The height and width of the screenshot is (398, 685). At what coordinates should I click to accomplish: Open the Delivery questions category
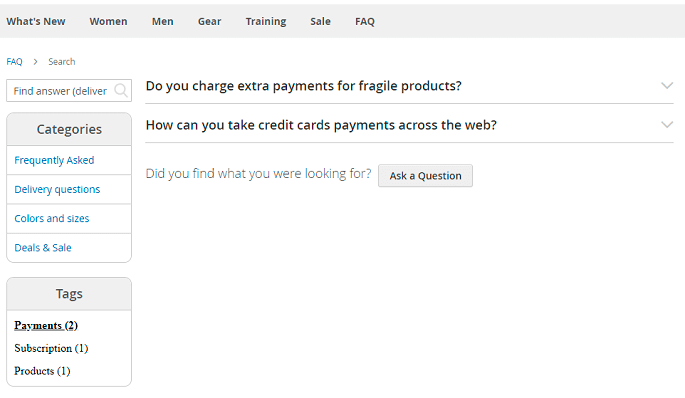[x=57, y=189]
